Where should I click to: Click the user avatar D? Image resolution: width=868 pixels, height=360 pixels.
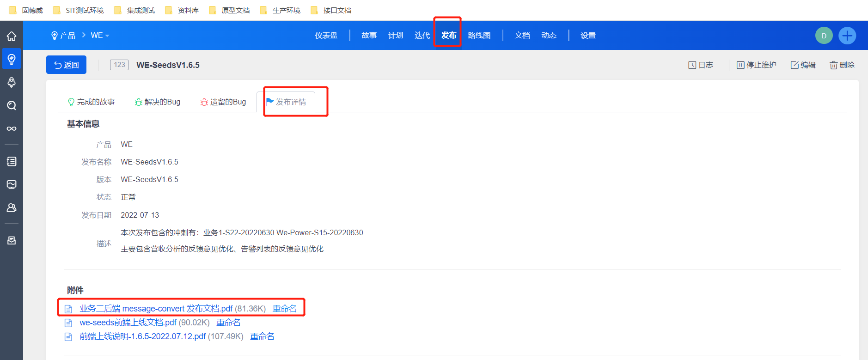824,36
